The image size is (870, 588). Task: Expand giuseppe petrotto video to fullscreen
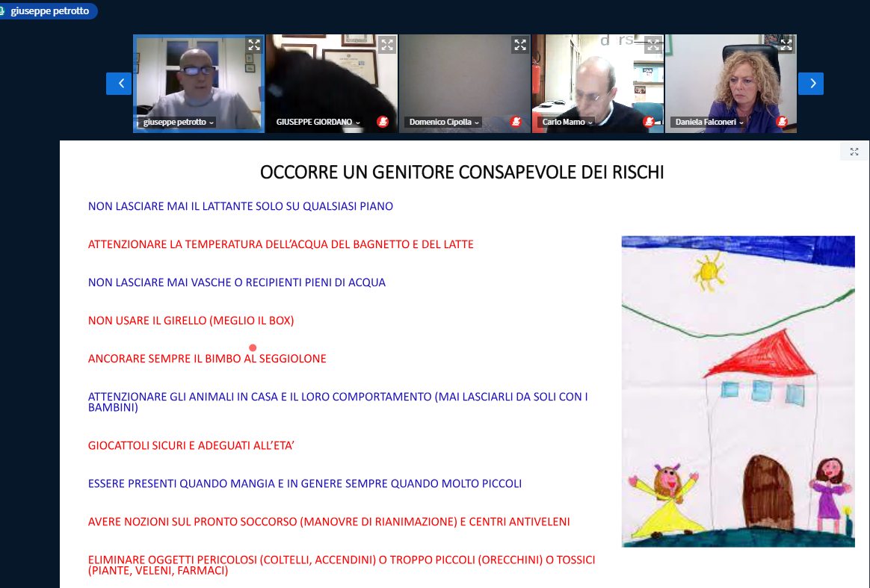pos(254,45)
